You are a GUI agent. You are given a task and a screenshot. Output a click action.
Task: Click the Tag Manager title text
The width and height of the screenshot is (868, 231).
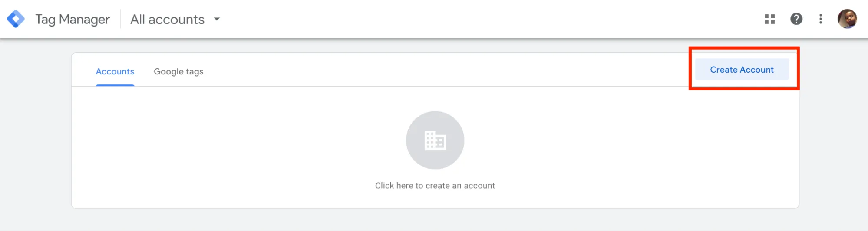pos(73,20)
